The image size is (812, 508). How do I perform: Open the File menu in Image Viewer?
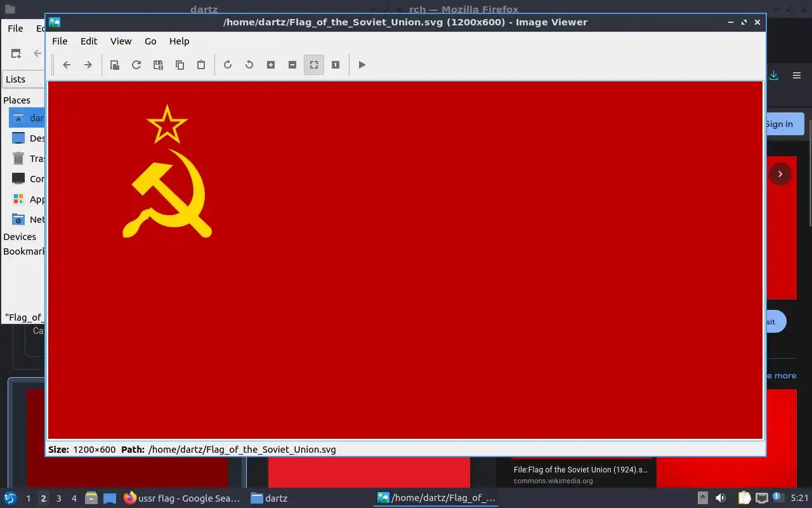[x=60, y=41]
